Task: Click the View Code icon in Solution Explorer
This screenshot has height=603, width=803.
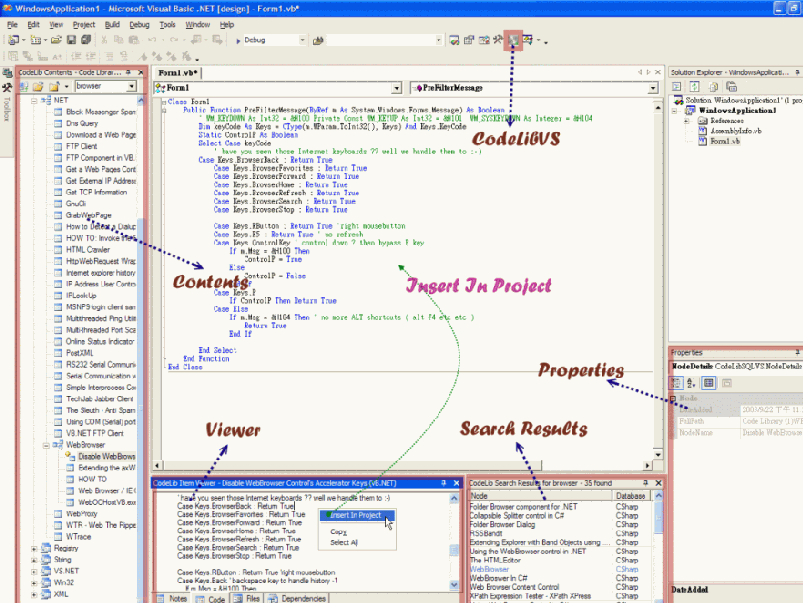Action: click(677, 87)
